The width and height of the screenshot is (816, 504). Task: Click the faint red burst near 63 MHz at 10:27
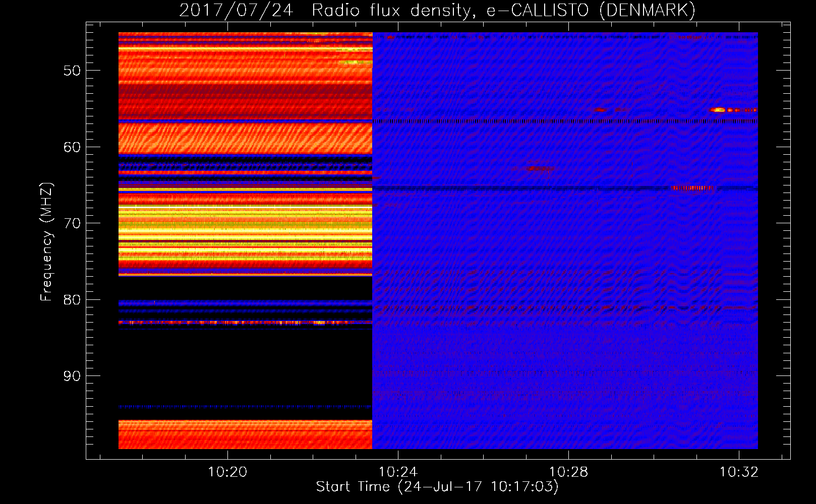[x=540, y=168]
